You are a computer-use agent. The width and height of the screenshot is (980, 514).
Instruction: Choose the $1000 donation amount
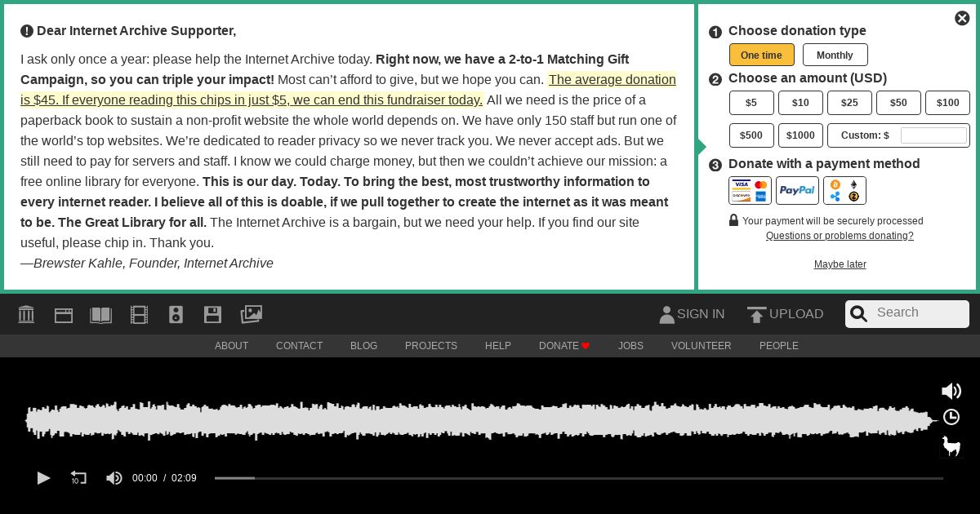tap(800, 135)
